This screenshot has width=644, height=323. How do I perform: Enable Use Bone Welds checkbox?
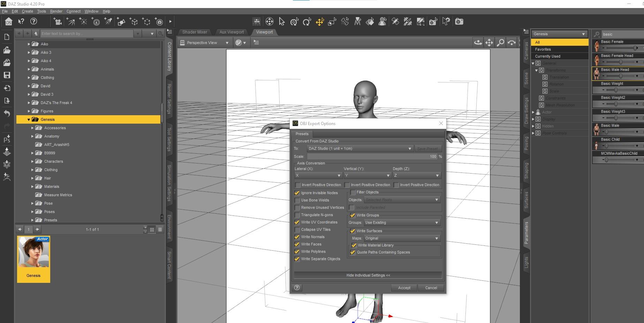pyautogui.click(x=297, y=200)
